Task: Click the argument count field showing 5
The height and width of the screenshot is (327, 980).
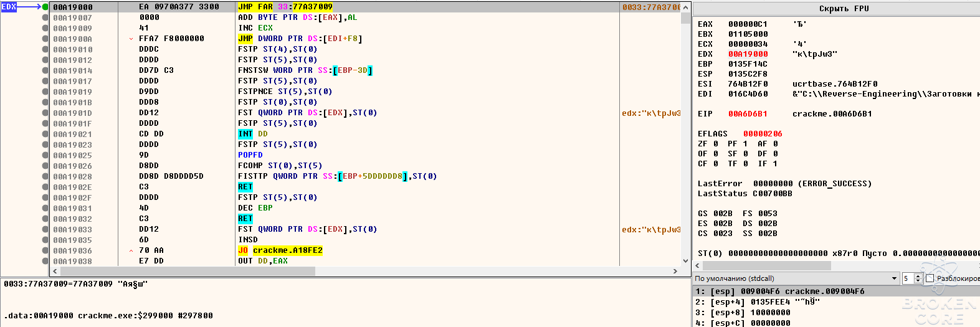Action: coord(908,278)
